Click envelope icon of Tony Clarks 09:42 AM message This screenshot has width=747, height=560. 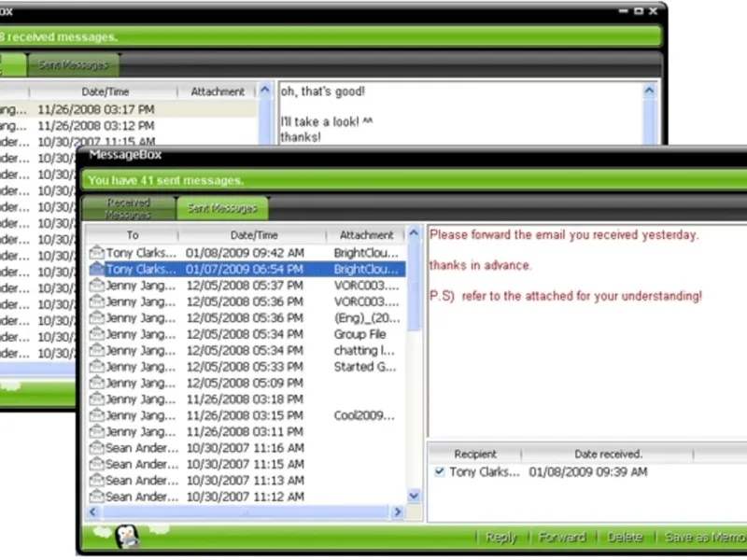97,252
